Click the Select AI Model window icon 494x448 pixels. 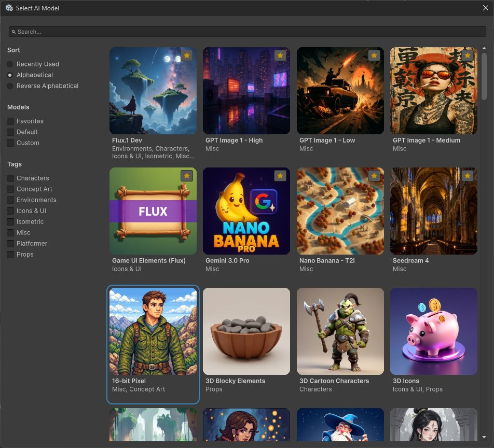click(x=9, y=8)
